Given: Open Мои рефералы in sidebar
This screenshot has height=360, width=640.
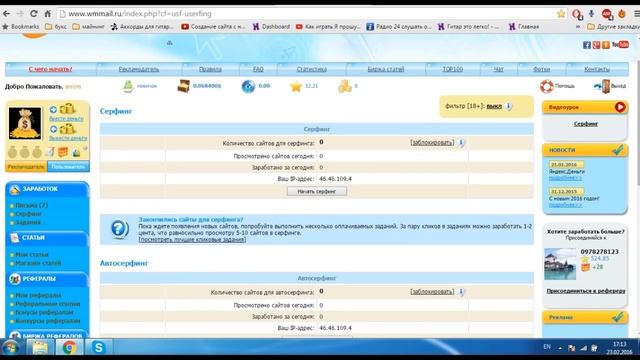Looking at the screenshot, I should (x=38, y=296).
